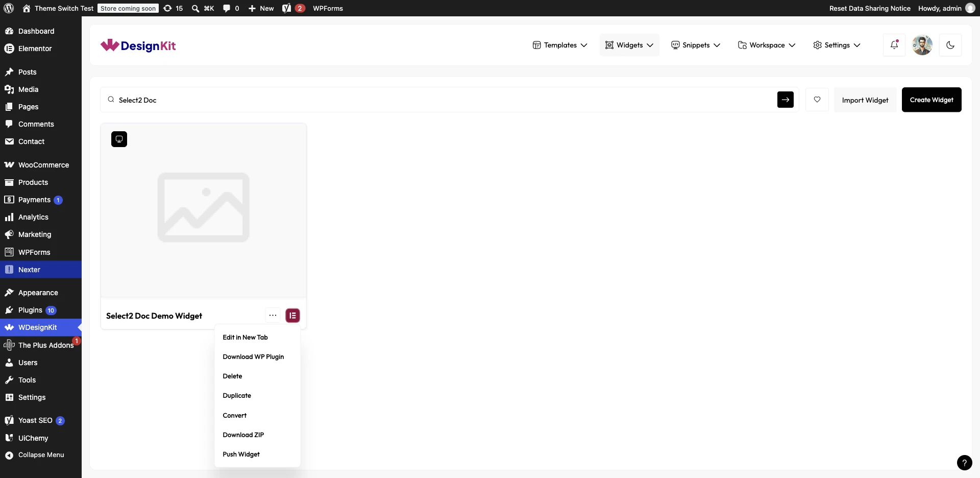Open WooCommerce in sidebar
The image size is (980, 478).
click(x=41, y=165)
